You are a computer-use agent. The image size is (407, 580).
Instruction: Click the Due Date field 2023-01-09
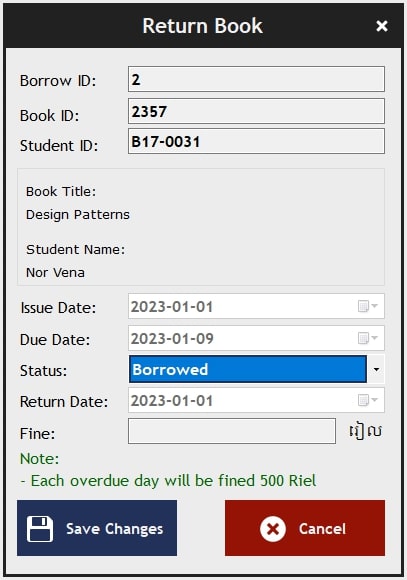tap(256, 338)
